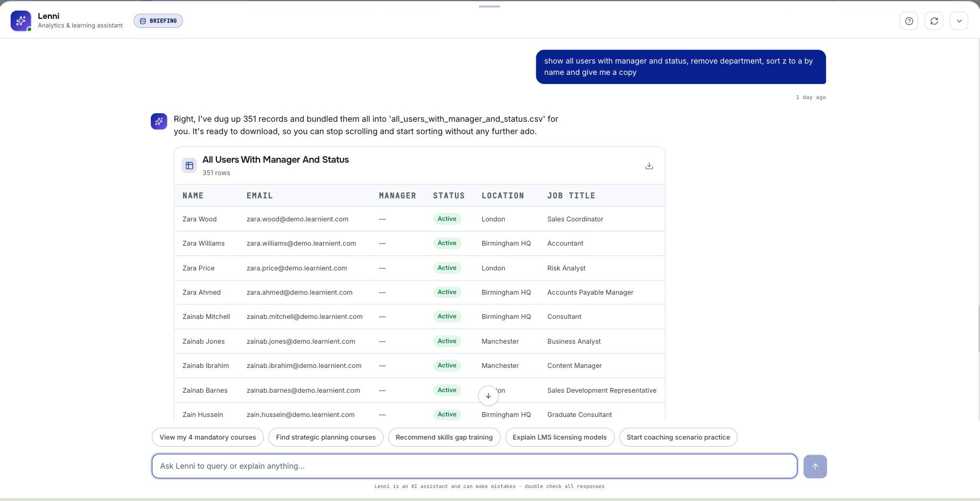Select the Zain Hussein name cell
This screenshot has height=501, width=980.
[x=202, y=415]
